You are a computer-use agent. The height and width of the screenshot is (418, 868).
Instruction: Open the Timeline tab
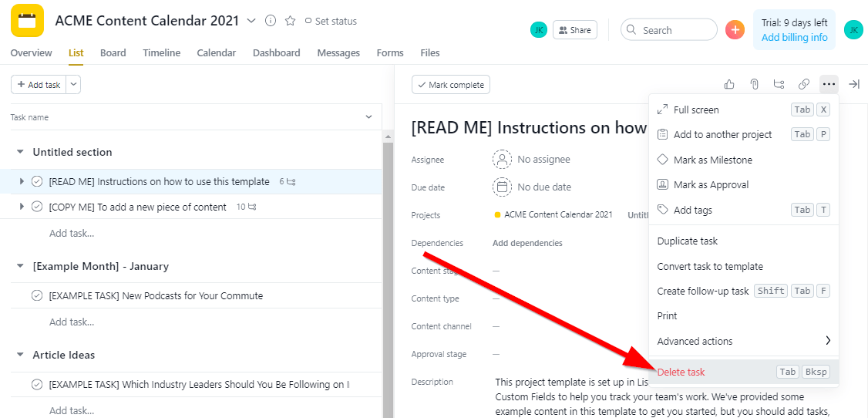pos(162,53)
